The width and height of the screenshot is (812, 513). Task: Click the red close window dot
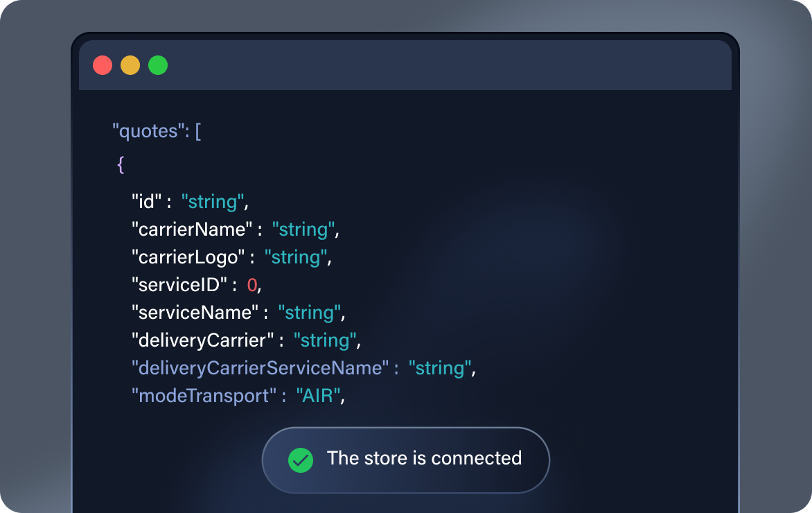(103, 65)
